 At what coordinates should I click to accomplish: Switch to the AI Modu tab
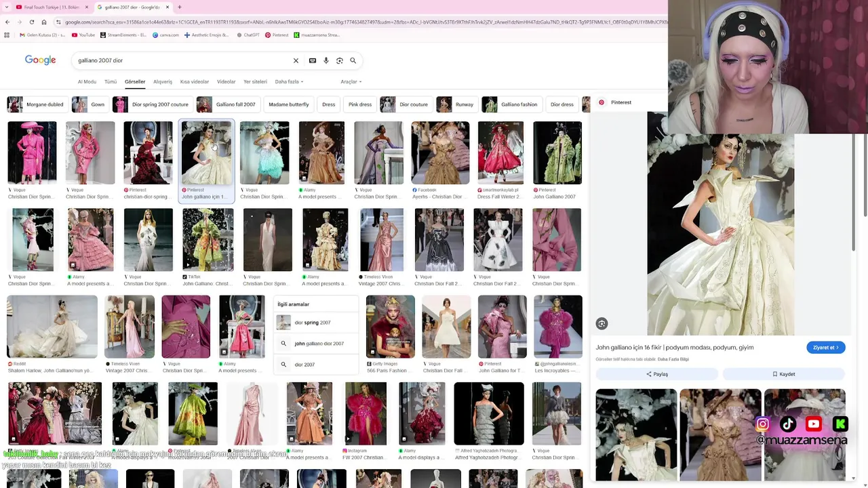[x=87, y=81]
